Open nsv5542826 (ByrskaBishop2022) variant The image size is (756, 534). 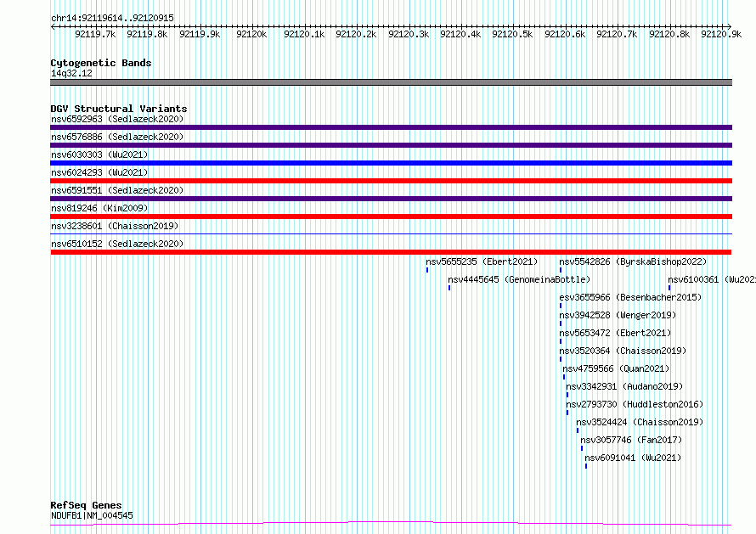(633, 261)
